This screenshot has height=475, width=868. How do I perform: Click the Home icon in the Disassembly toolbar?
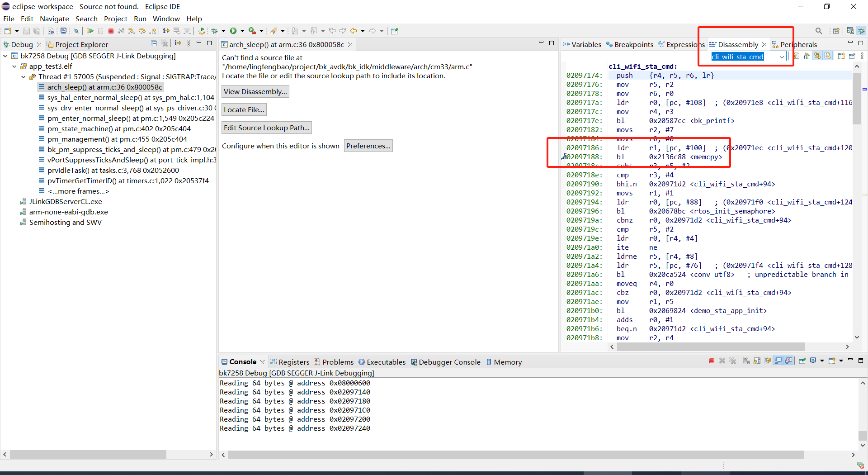[807, 56]
